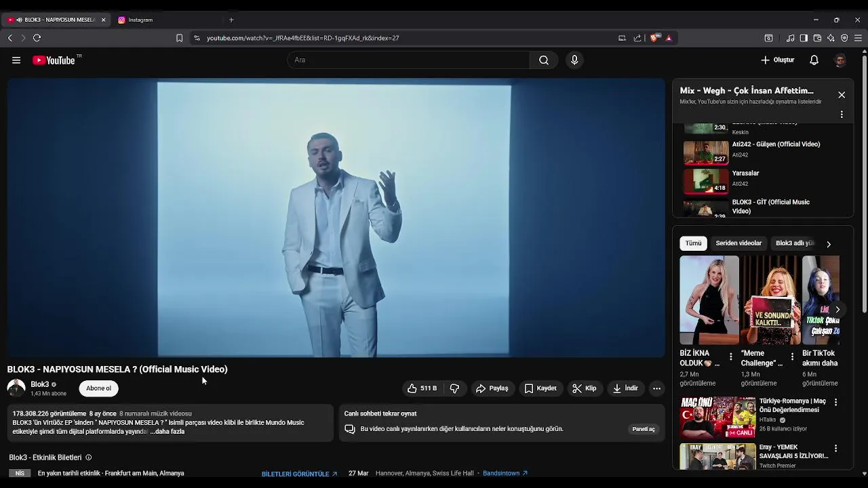This screenshot has width=868, height=488.
Task: Open the BİZ İKNA OLDUK short
Action: (709, 300)
